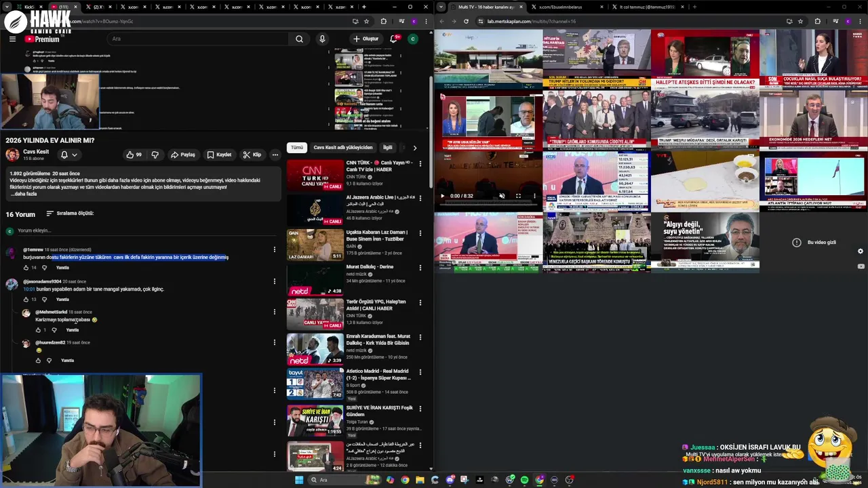Dislike the comment by @1emrew
868x488 pixels.
pyautogui.click(x=45, y=268)
